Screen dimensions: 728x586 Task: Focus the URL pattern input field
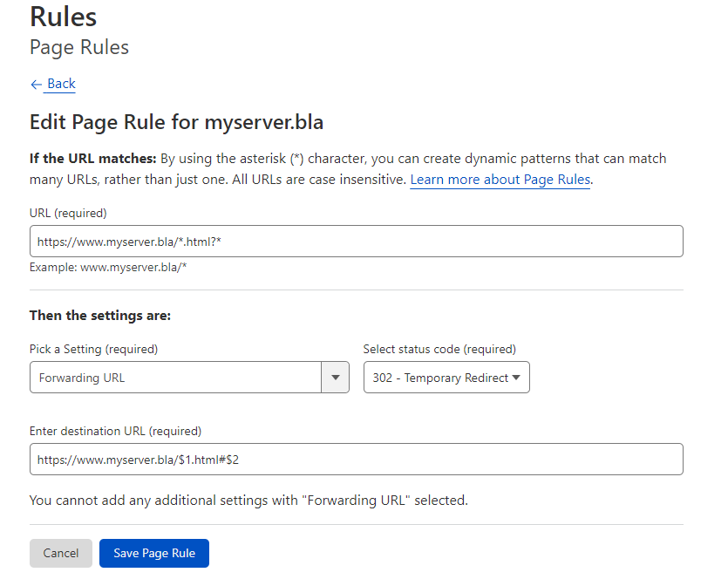coord(356,242)
